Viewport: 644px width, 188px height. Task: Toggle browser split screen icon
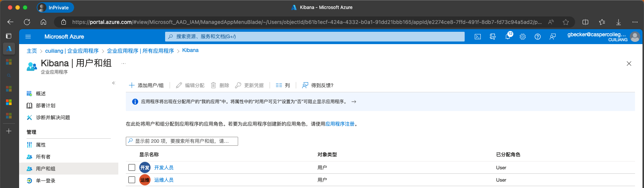(x=586, y=22)
